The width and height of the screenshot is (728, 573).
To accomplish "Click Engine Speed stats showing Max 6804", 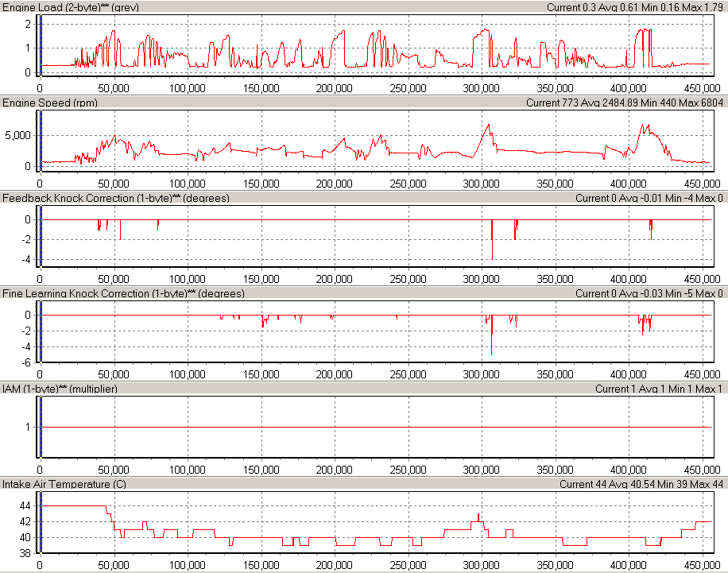I will pyautogui.click(x=624, y=103).
